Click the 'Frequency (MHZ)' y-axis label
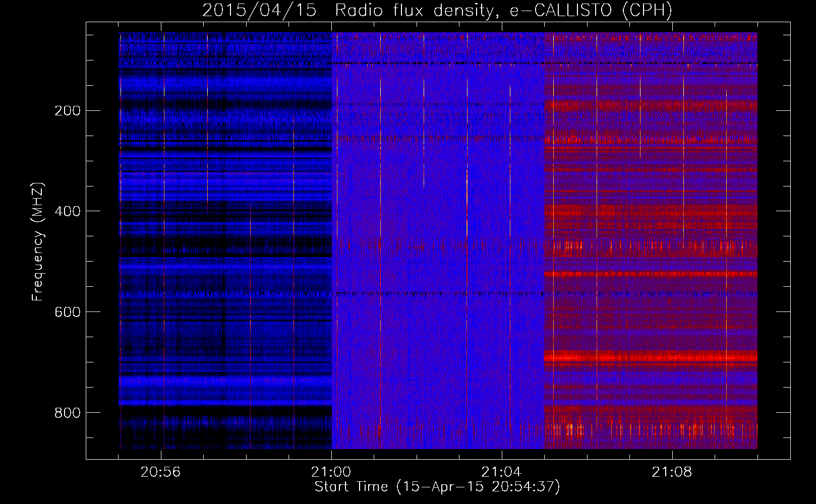 37,242
